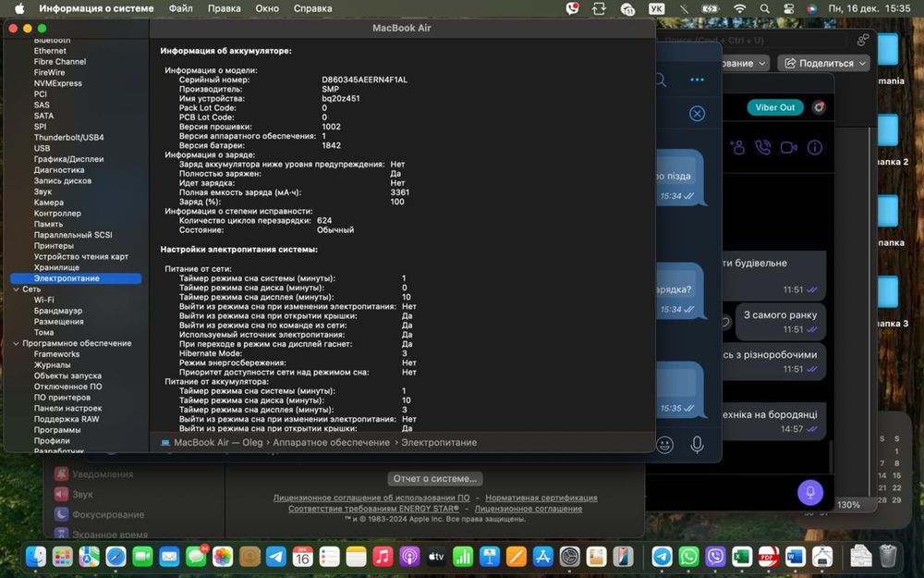The width and height of the screenshot is (924, 578).
Task: Click the 130% zoom level indicator
Action: [x=848, y=505]
